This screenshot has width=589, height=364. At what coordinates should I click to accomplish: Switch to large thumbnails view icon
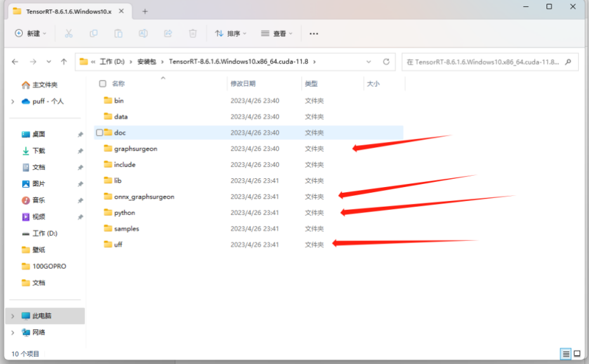pyautogui.click(x=577, y=353)
